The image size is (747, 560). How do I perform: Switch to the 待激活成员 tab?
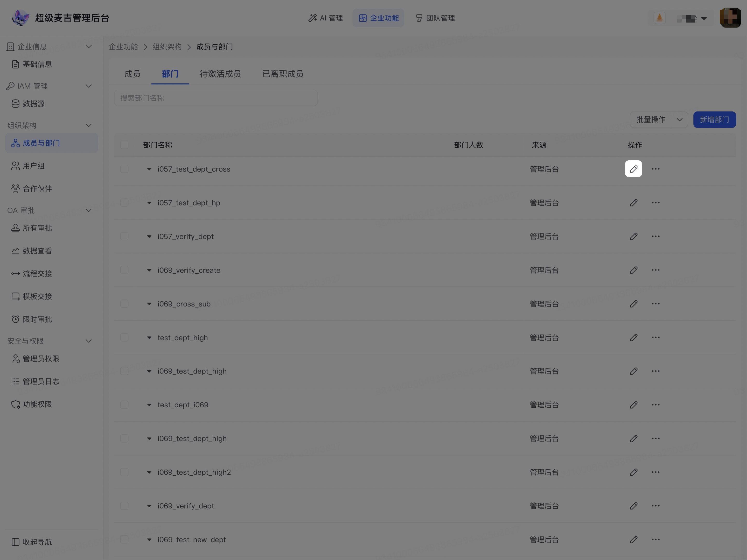[x=220, y=74]
